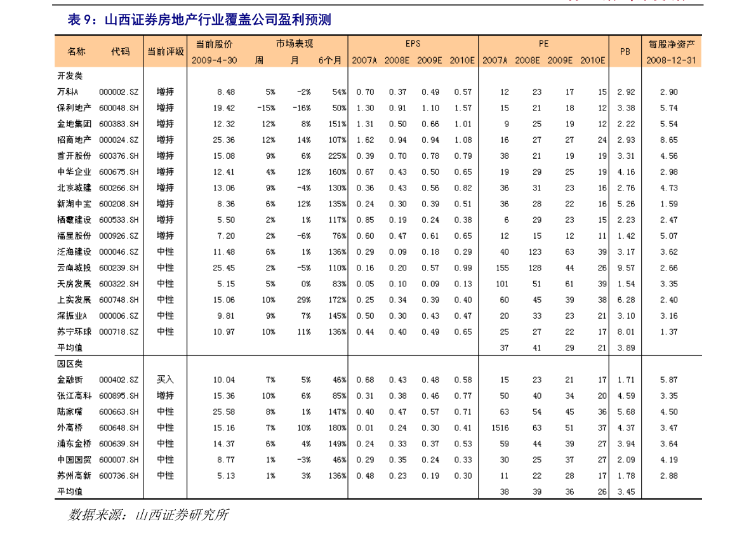The image size is (756, 534).
Task: Select the 名称 column header
Action: [79, 51]
